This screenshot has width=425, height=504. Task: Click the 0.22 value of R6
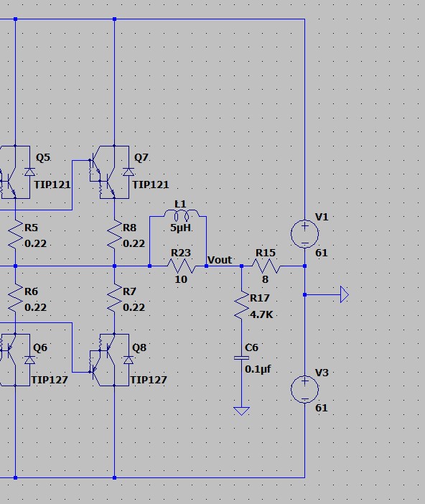point(36,307)
